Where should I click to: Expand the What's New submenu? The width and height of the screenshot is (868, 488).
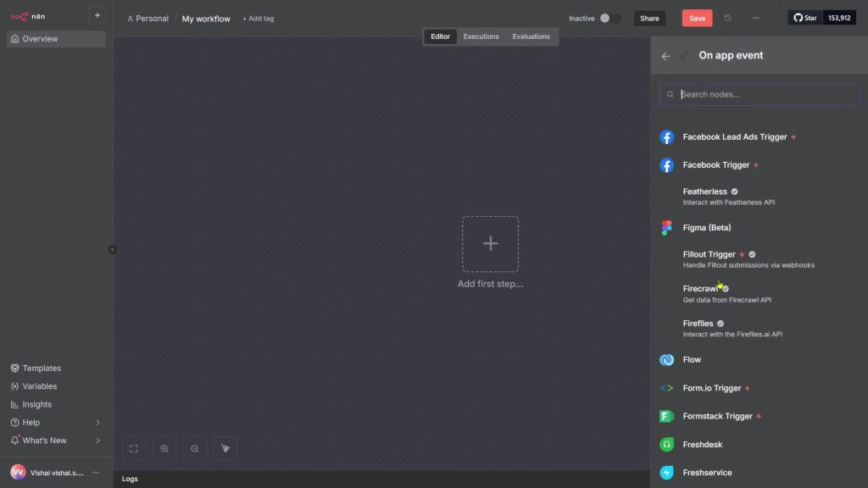[97, 441]
